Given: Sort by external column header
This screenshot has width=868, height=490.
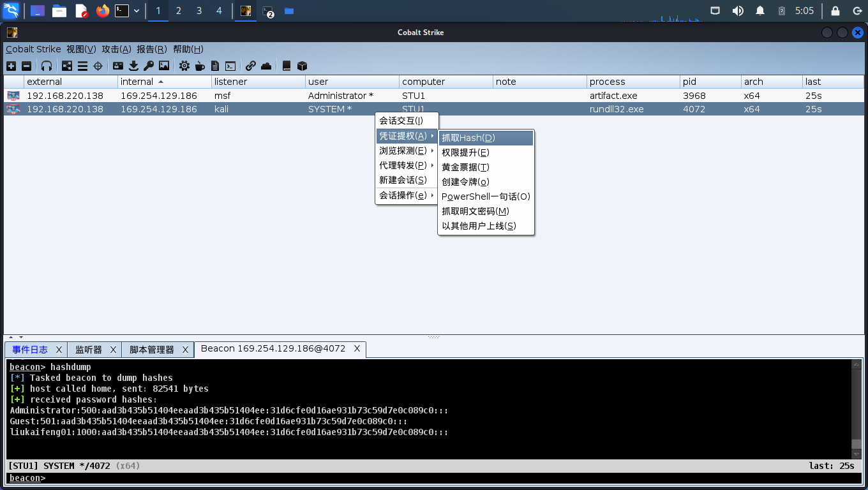Looking at the screenshot, I should [71, 82].
